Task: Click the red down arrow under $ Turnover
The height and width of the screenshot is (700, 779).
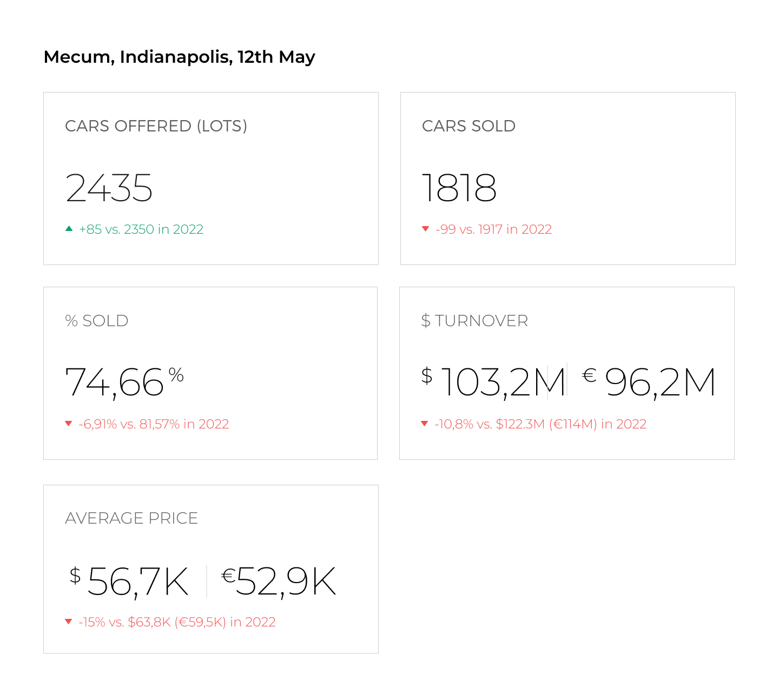Action: click(x=425, y=424)
